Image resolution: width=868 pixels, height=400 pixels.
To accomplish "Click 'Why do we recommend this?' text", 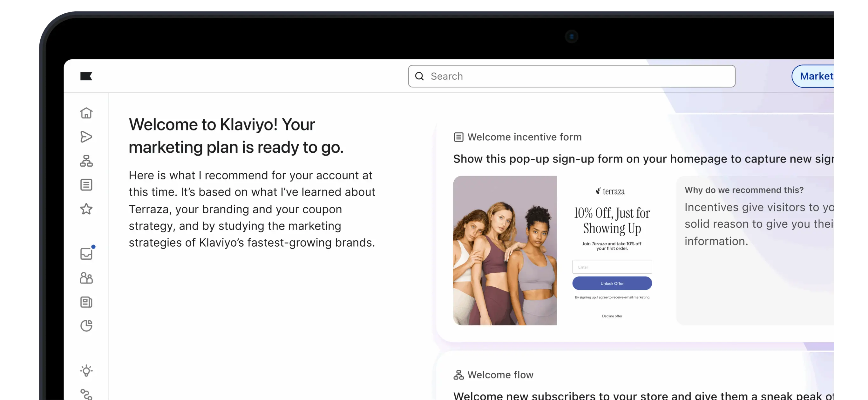I will 744,190.
